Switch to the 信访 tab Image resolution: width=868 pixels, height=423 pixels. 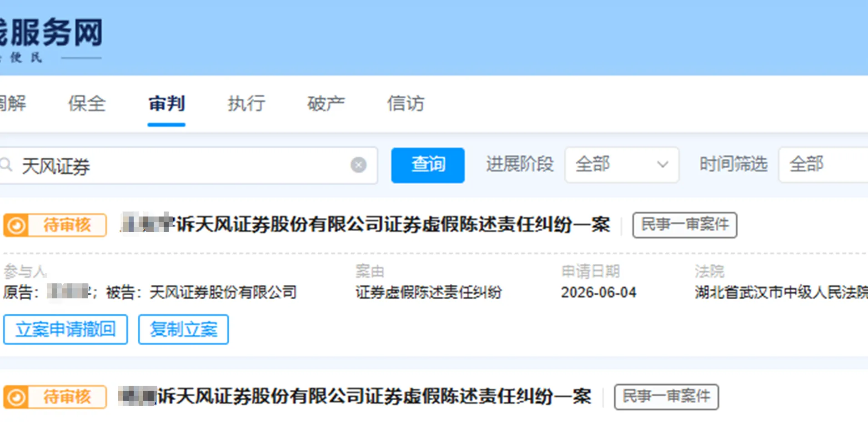tap(406, 104)
